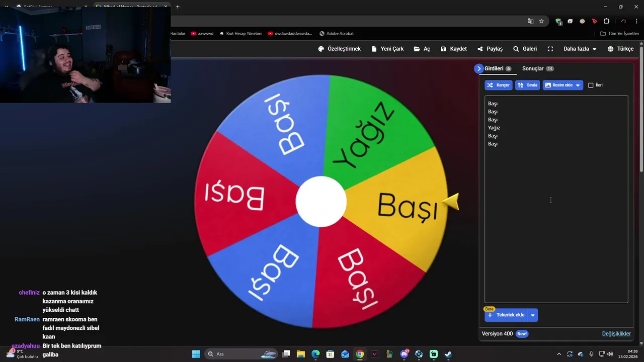Click inside the entries text area
Image resolution: width=644 pixels, height=362 pixels.
coord(556,199)
